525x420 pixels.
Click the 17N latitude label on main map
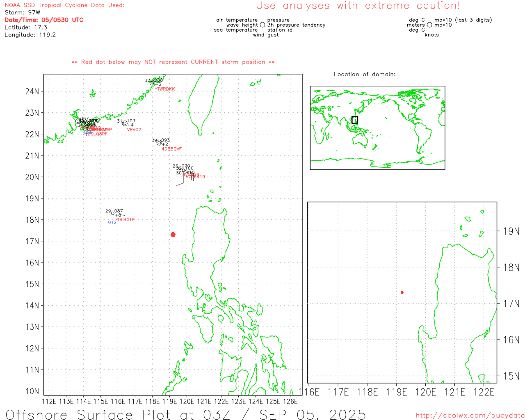(32, 241)
